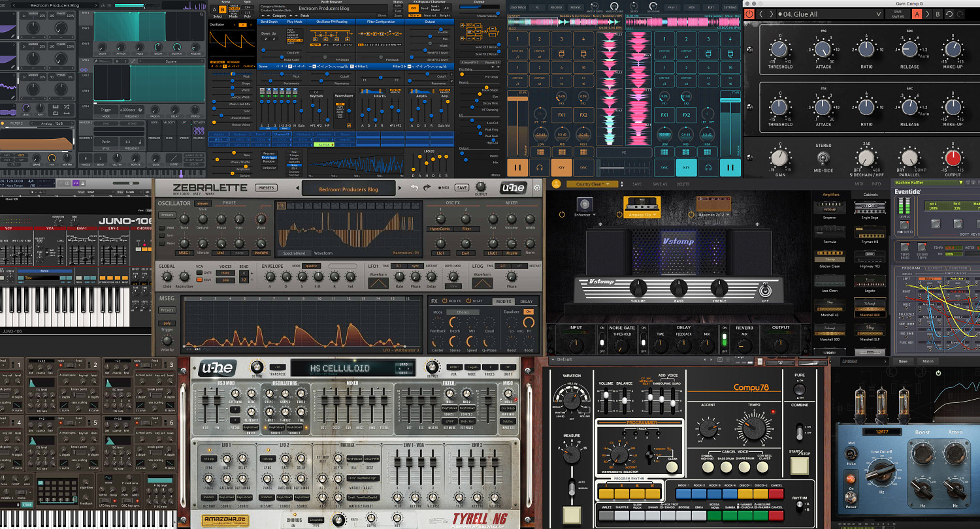Click Zebralette PRESETS button

[x=266, y=187]
